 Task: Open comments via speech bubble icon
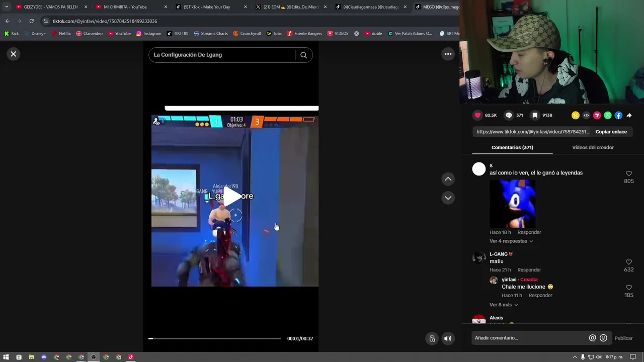(x=509, y=115)
